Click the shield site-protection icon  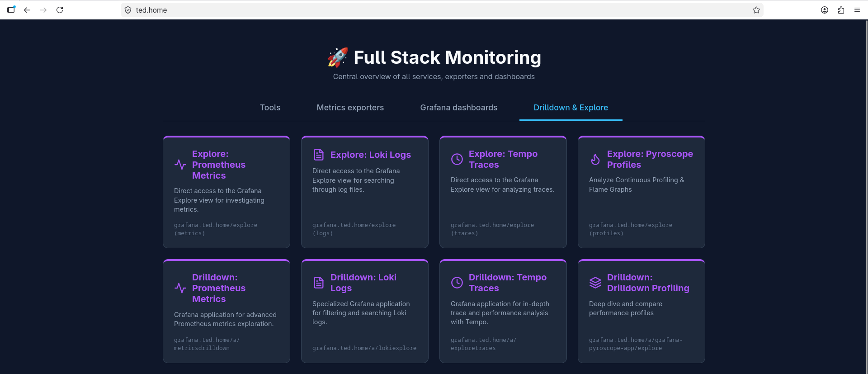128,10
